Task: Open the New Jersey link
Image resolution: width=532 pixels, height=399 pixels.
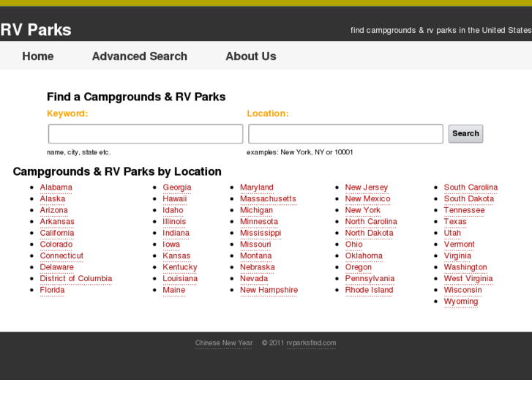Action: coord(367,187)
